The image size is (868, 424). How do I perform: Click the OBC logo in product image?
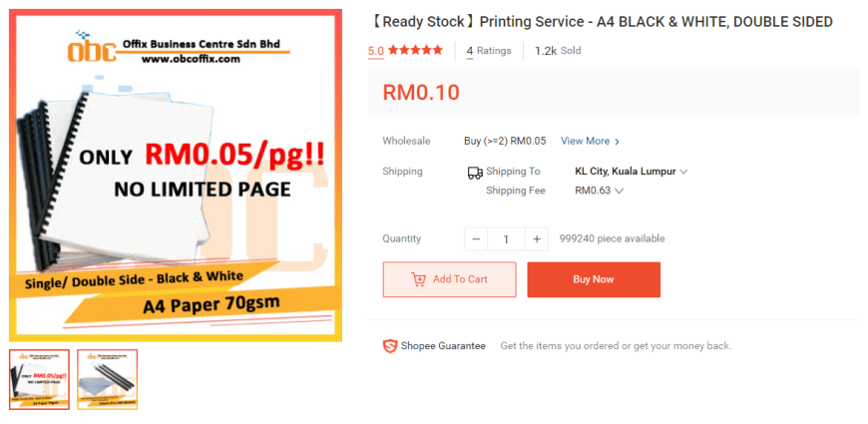pyautogui.click(x=93, y=48)
